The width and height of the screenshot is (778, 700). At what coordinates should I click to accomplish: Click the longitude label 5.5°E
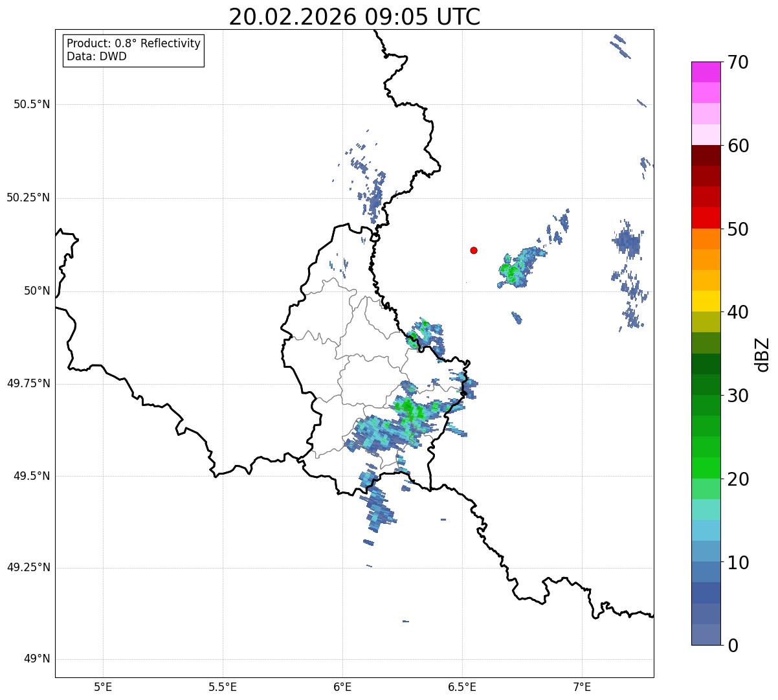(223, 686)
